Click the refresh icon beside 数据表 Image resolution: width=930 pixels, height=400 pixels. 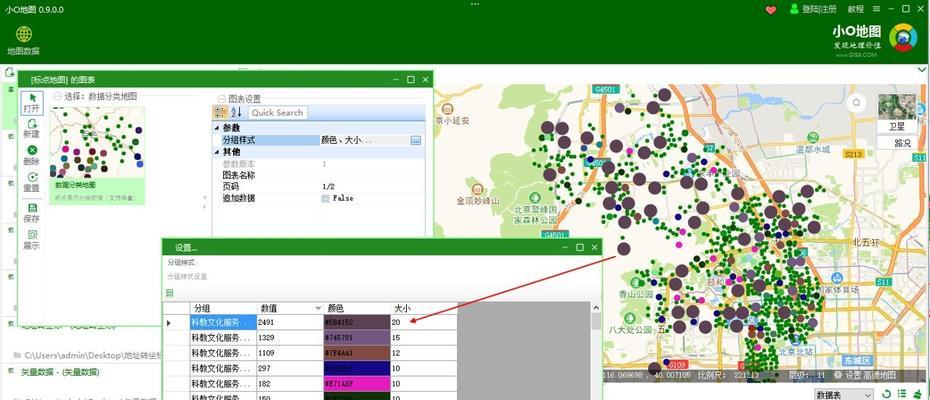pos(887,394)
